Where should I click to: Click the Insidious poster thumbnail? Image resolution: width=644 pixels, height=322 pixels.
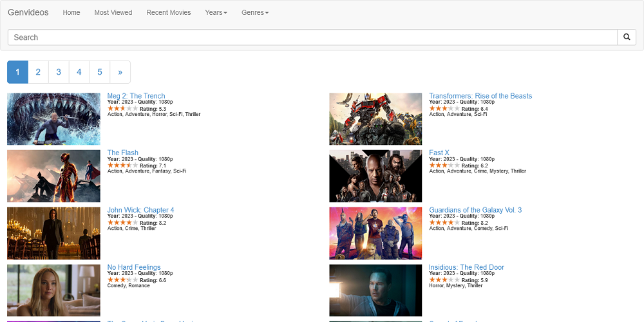click(375, 290)
